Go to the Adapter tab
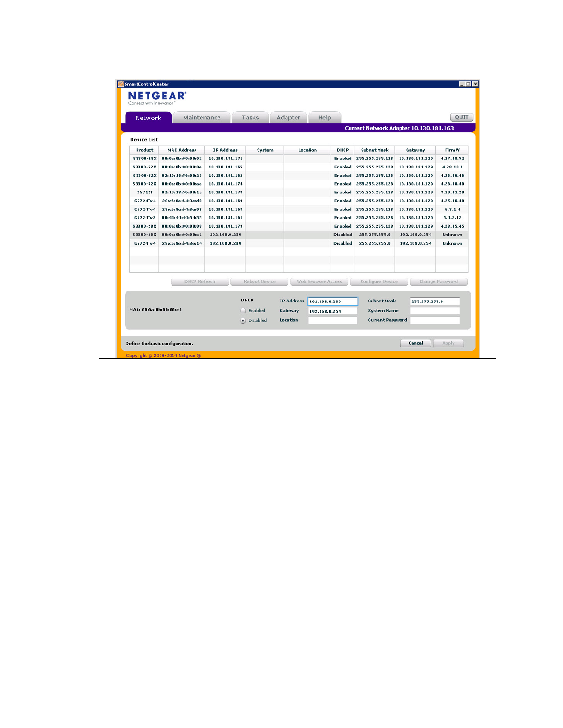 click(x=288, y=118)
